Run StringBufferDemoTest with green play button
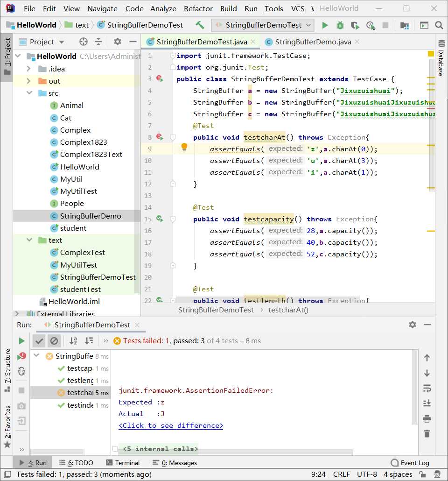The height and width of the screenshot is (481, 448). (x=325, y=25)
